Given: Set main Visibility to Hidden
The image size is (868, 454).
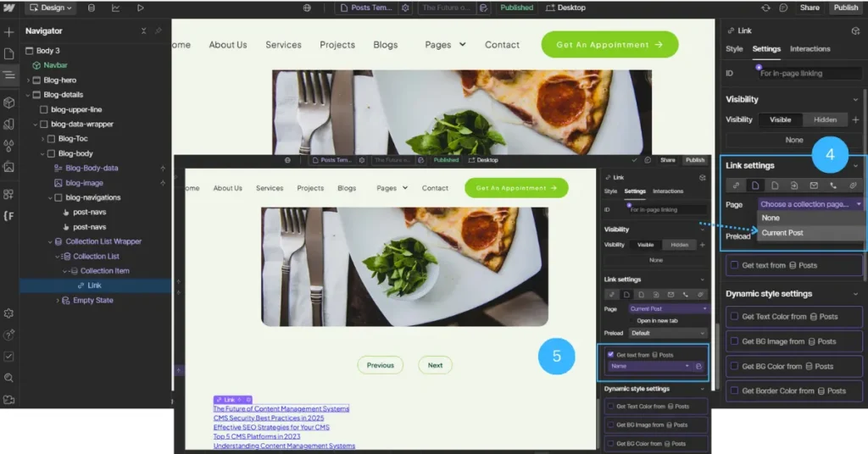Looking at the screenshot, I should (825, 119).
